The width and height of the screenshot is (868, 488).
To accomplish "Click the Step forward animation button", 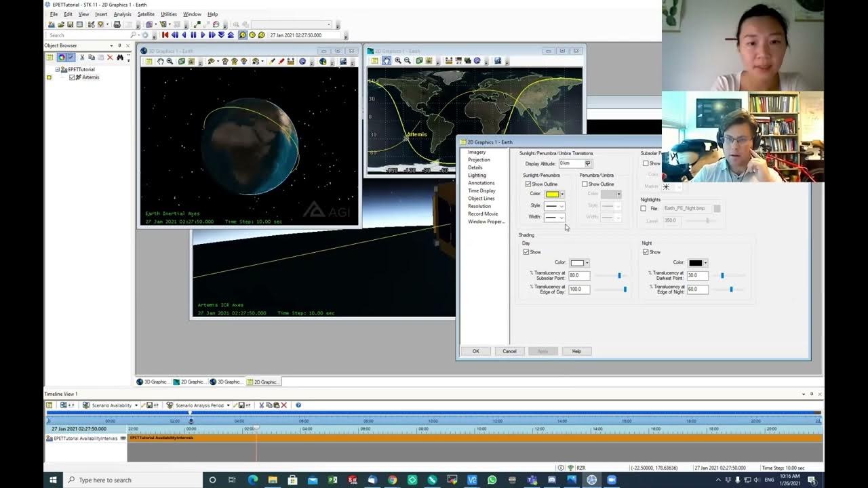I will pyautogui.click(x=212, y=35).
